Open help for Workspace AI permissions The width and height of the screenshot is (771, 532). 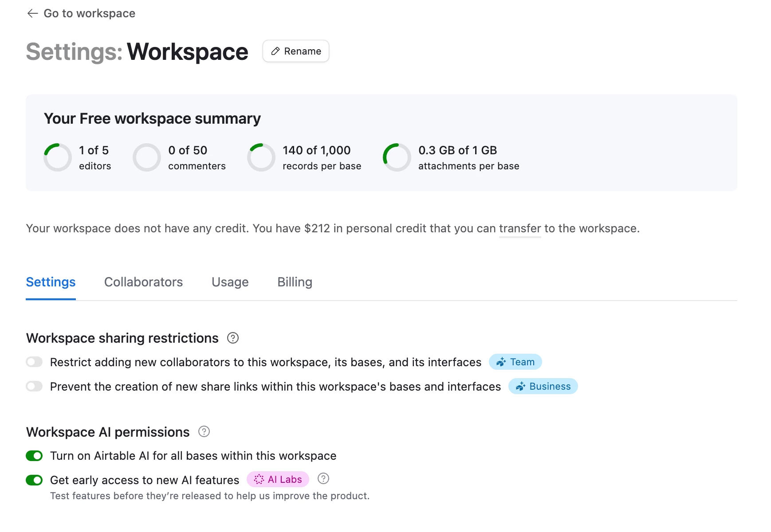pos(204,432)
